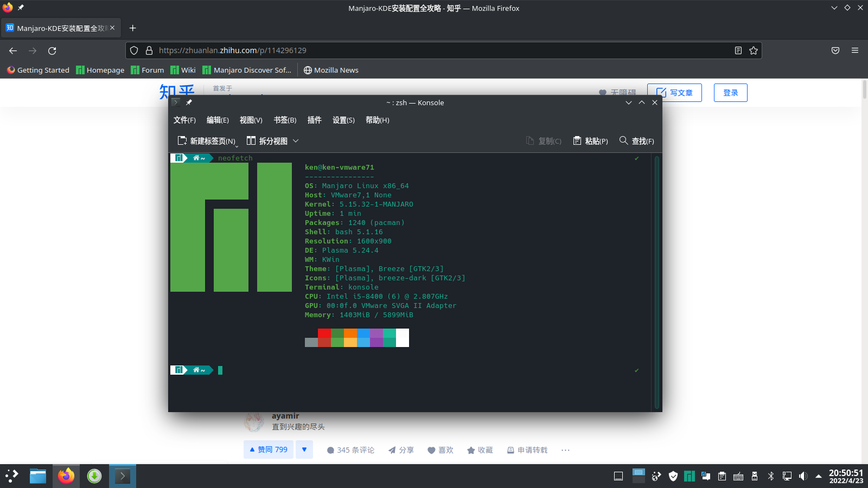This screenshot has width=868, height=488.
Task: Click the red color block in neofetch
Action: (324, 333)
